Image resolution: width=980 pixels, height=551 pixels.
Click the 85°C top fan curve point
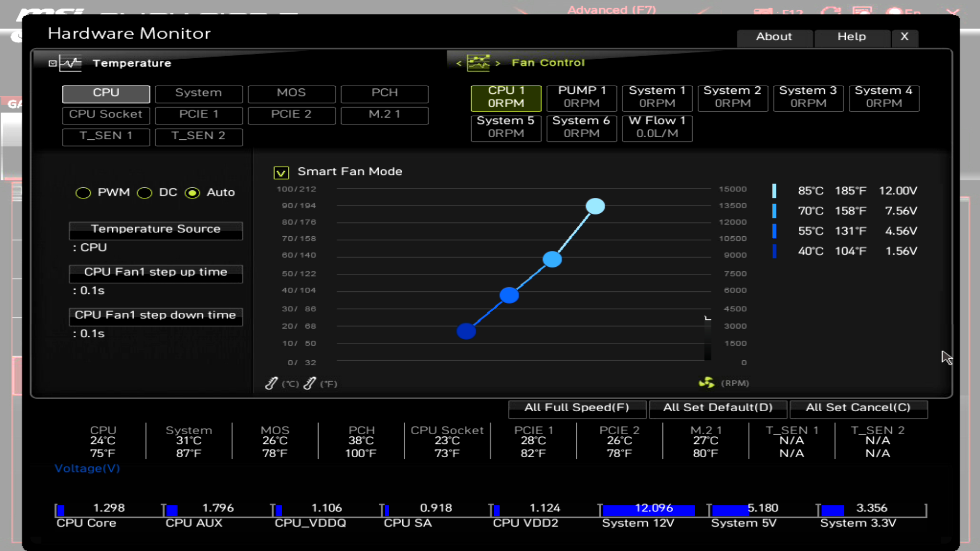coord(595,206)
